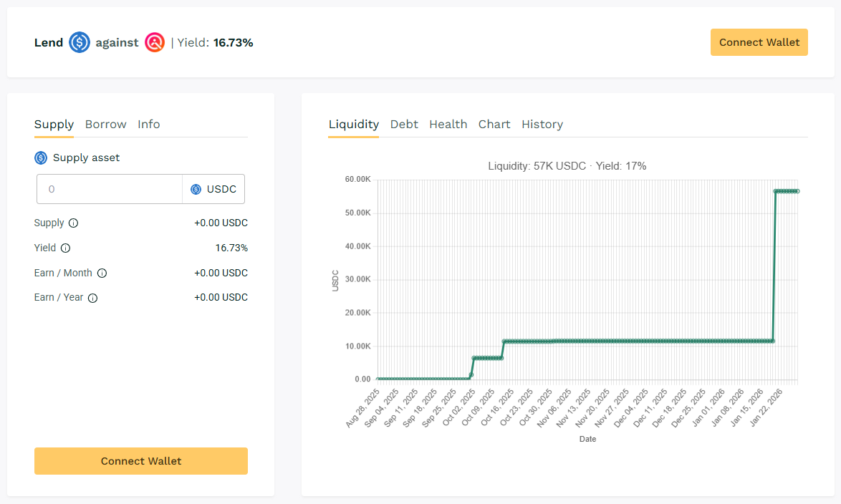Click Connect Wallet below the supply form
Image resolution: width=841 pixels, height=504 pixels.
coord(141,461)
